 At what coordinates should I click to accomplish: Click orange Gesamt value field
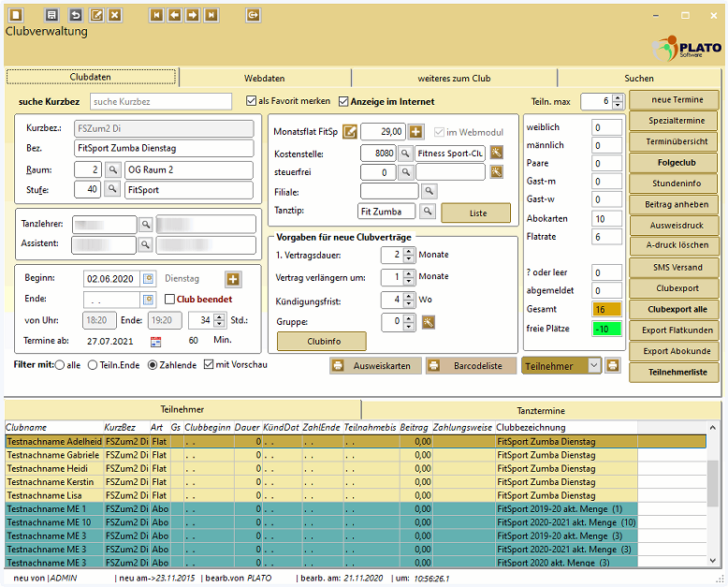click(606, 309)
